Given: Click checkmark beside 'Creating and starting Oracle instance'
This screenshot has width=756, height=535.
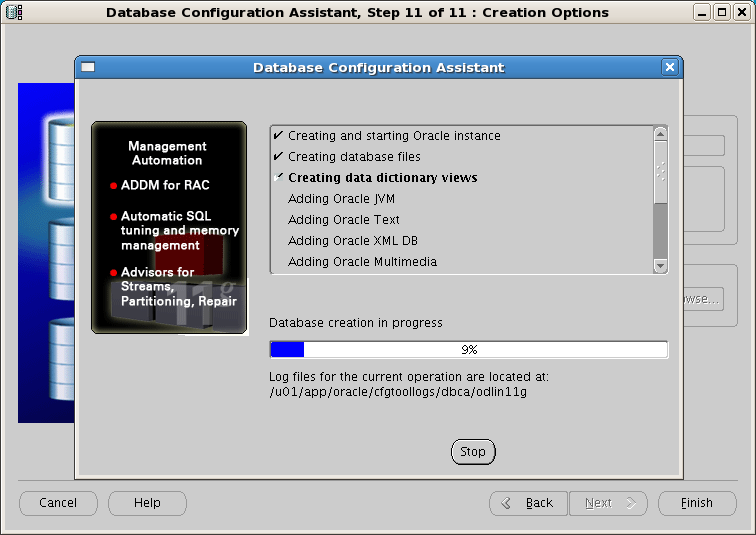Looking at the screenshot, I should 278,135.
